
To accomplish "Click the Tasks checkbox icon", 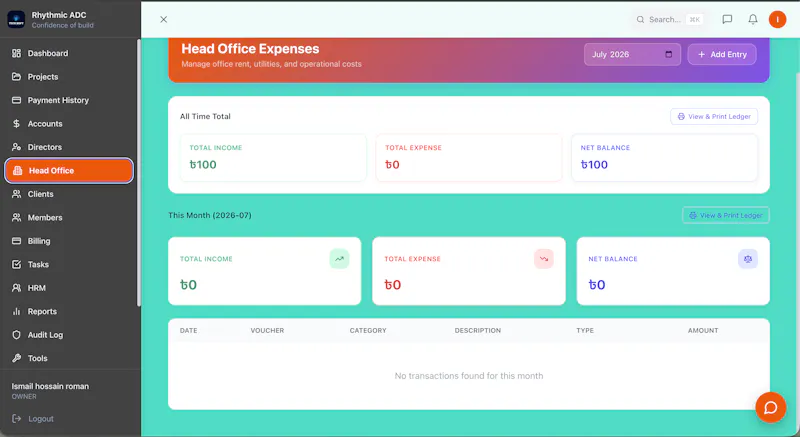I will 16,264.
